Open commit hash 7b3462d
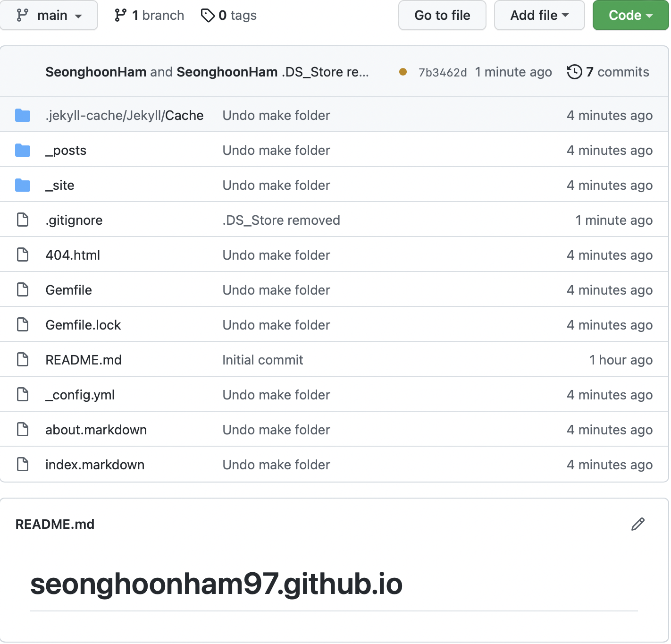 tap(443, 72)
